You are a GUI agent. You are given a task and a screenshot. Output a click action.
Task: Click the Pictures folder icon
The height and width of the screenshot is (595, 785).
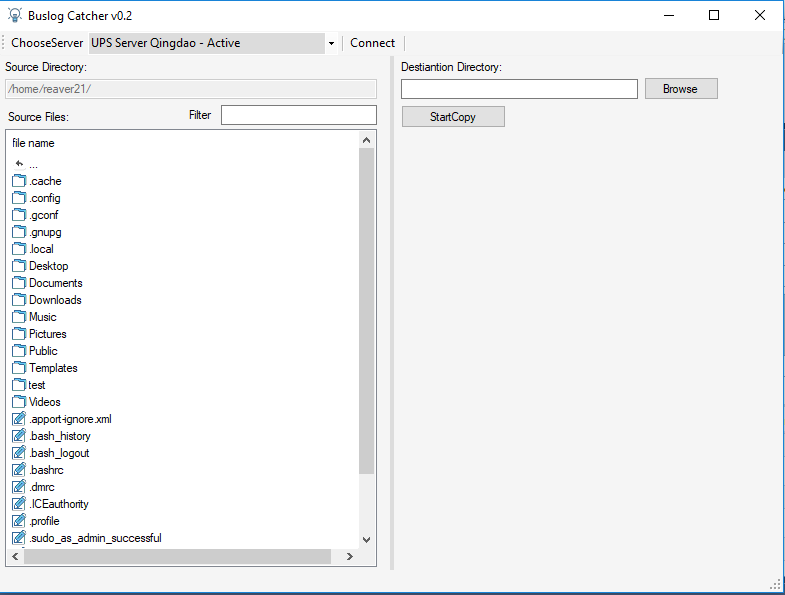pos(19,334)
